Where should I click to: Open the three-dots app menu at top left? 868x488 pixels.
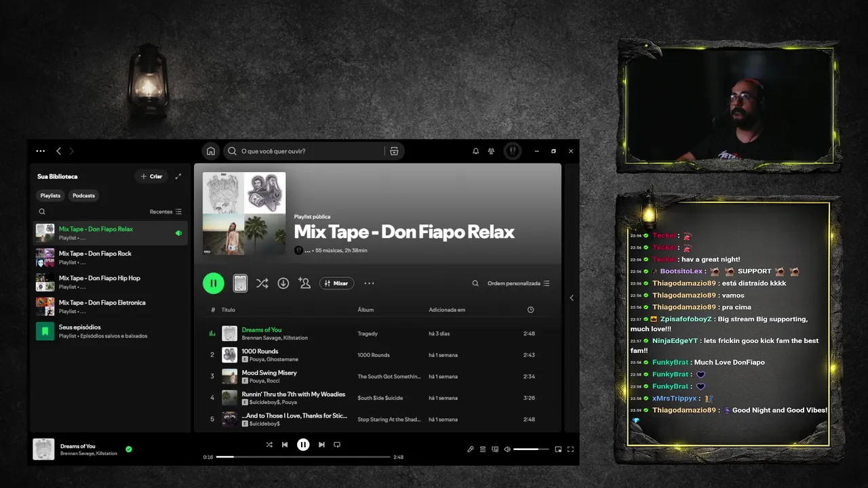pyautogui.click(x=41, y=151)
